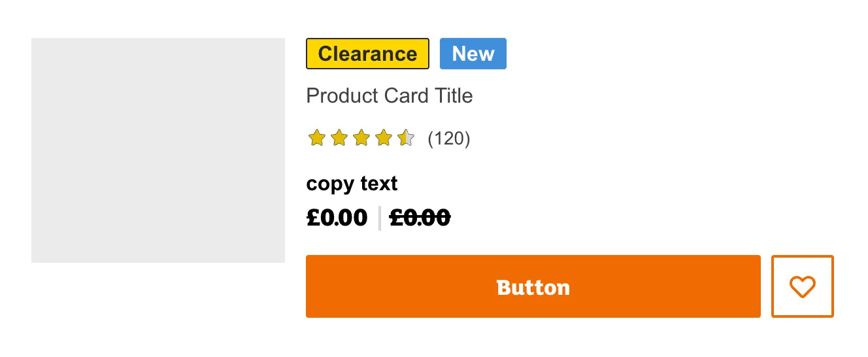This screenshot has height=357, width=868.
Task: Click the vertical divider between the prices
Action: coord(379,218)
